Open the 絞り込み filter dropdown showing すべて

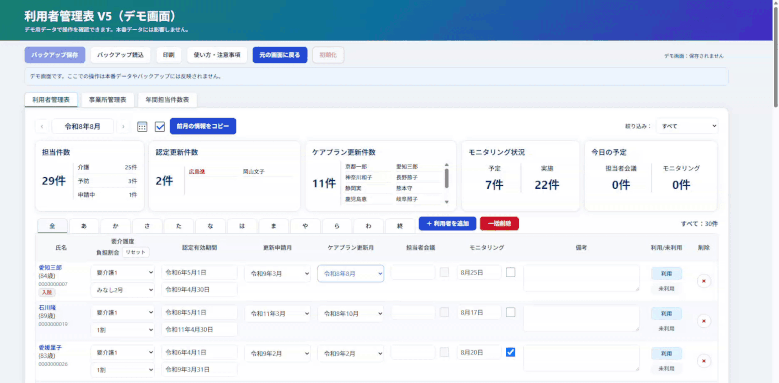point(687,126)
